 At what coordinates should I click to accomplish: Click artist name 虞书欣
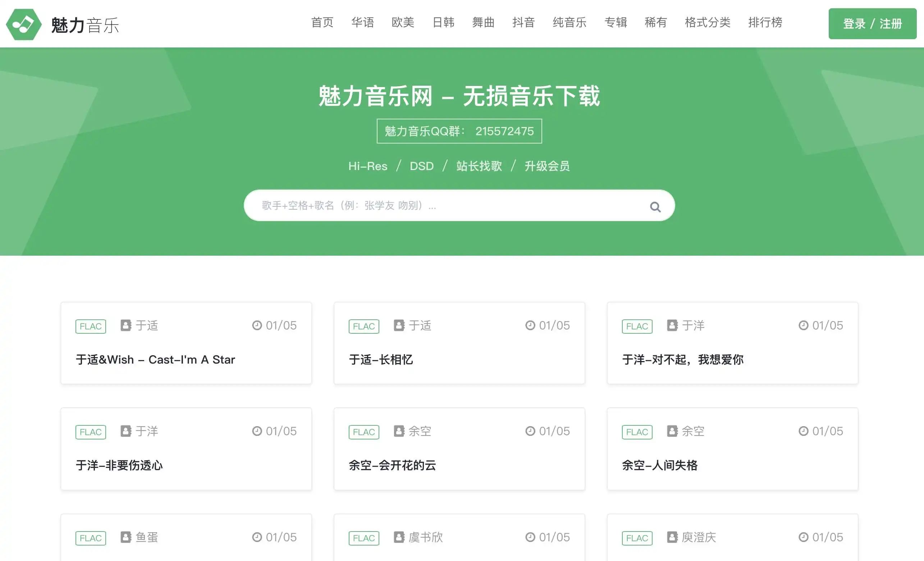point(426,537)
